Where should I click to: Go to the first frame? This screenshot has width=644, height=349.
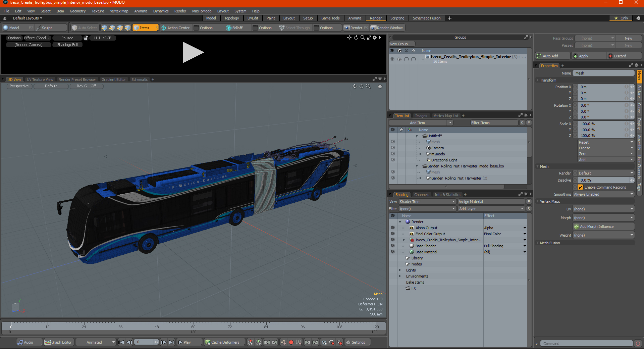click(x=121, y=342)
